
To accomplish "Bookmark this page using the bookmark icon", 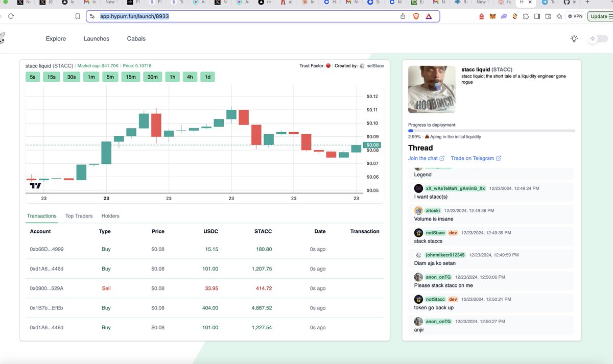I will coord(78,16).
